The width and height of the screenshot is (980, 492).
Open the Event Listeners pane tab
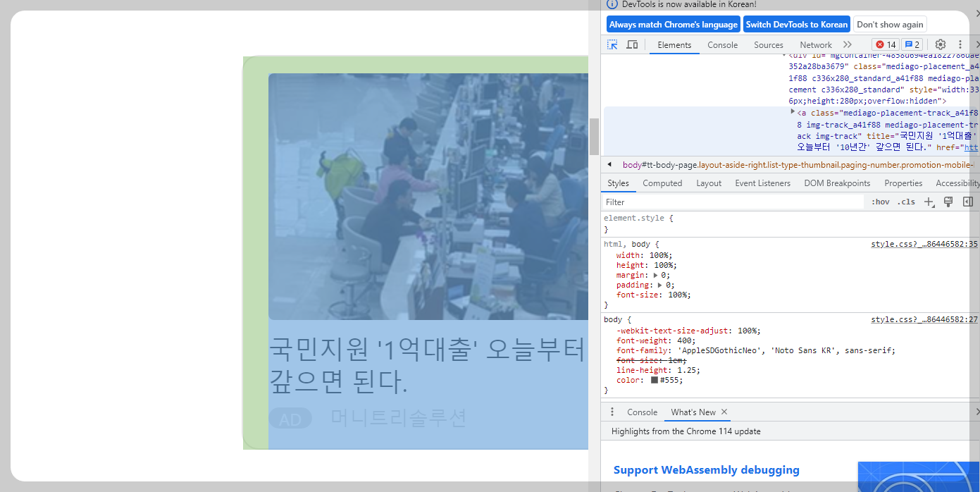tap(763, 183)
